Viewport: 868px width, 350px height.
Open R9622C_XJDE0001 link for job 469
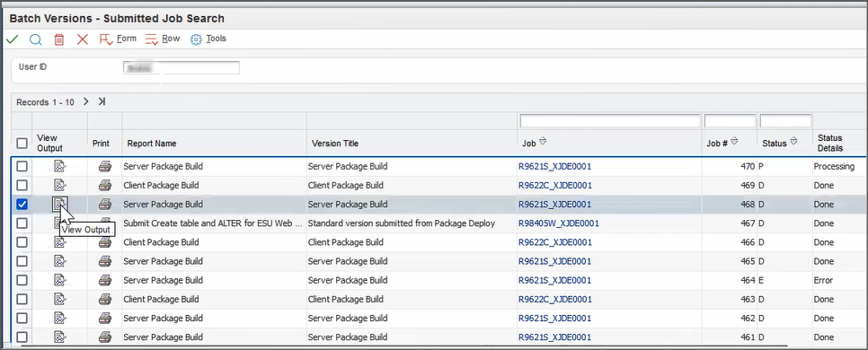coord(555,185)
